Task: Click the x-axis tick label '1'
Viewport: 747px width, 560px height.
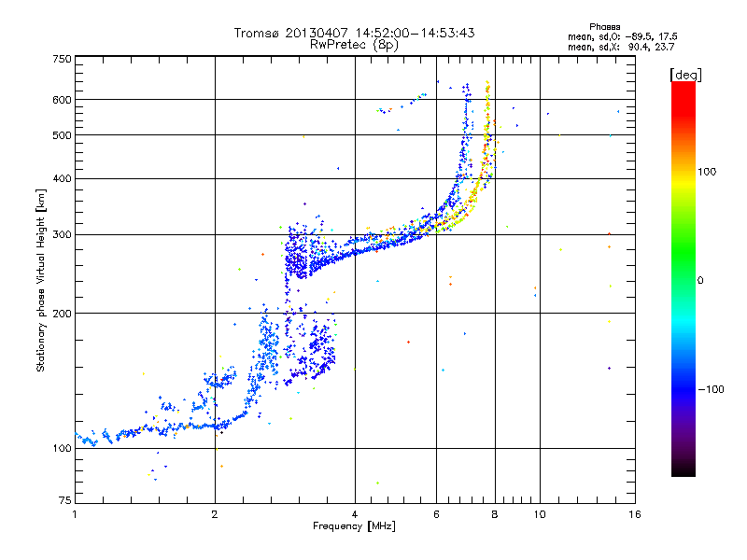Action: 75,514
